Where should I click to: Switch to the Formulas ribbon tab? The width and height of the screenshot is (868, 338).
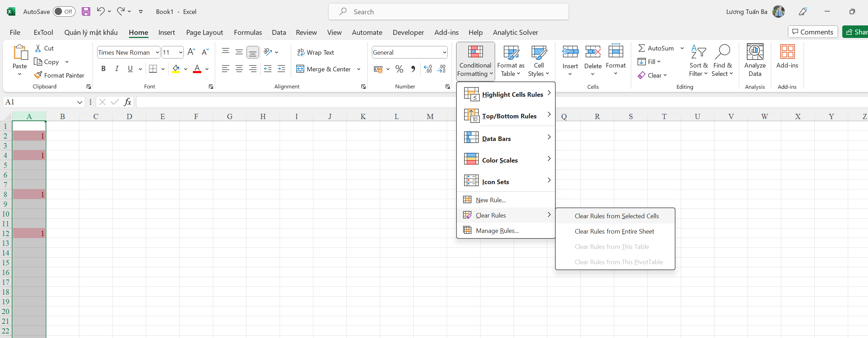click(248, 32)
